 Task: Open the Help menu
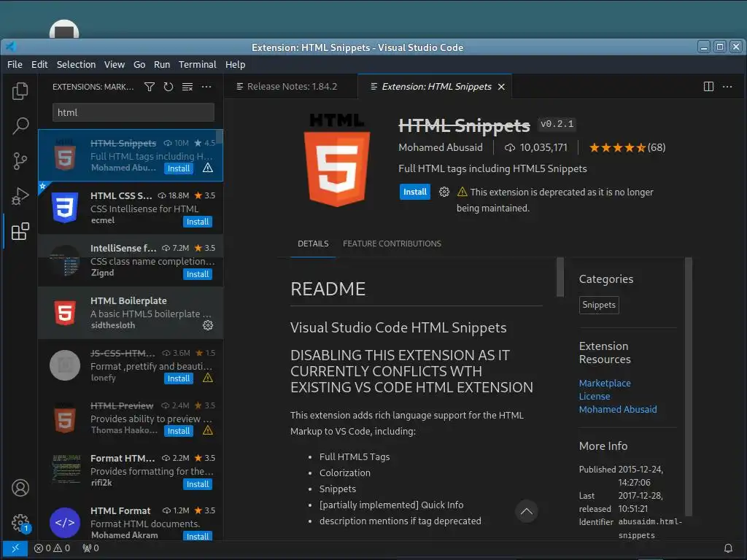coord(236,64)
